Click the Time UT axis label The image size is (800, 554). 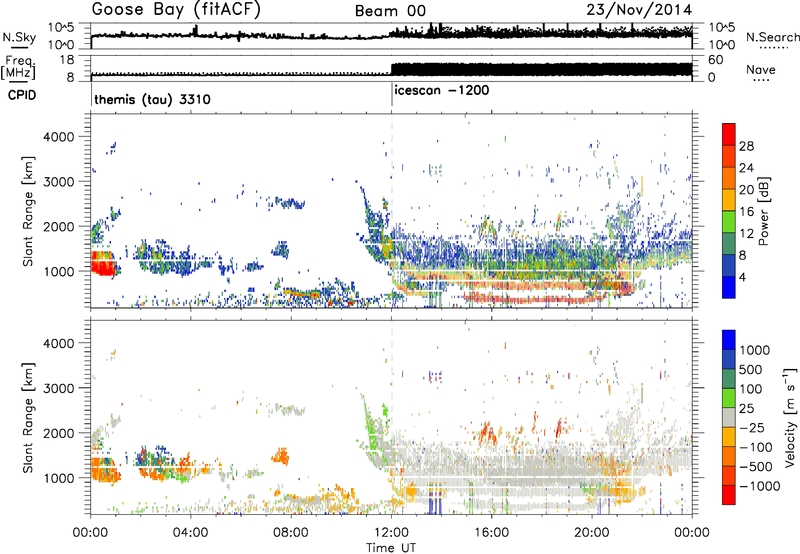[x=391, y=548]
